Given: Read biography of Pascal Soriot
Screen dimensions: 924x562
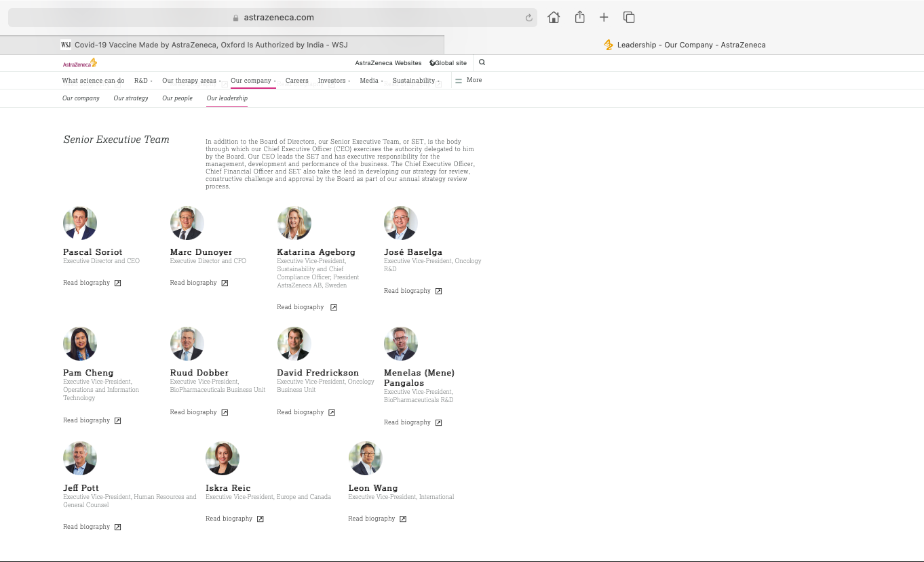Looking at the screenshot, I should click(x=86, y=283).
